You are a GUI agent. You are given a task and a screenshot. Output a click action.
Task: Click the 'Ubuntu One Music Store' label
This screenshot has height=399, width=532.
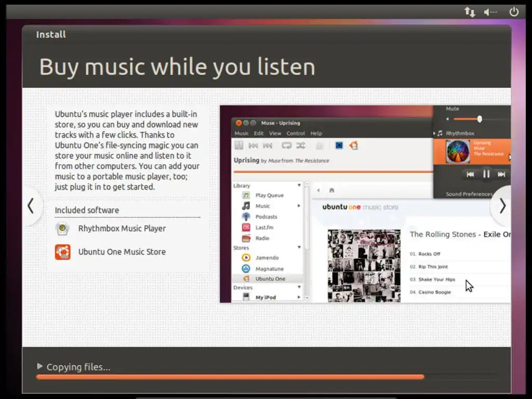[122, 252]
